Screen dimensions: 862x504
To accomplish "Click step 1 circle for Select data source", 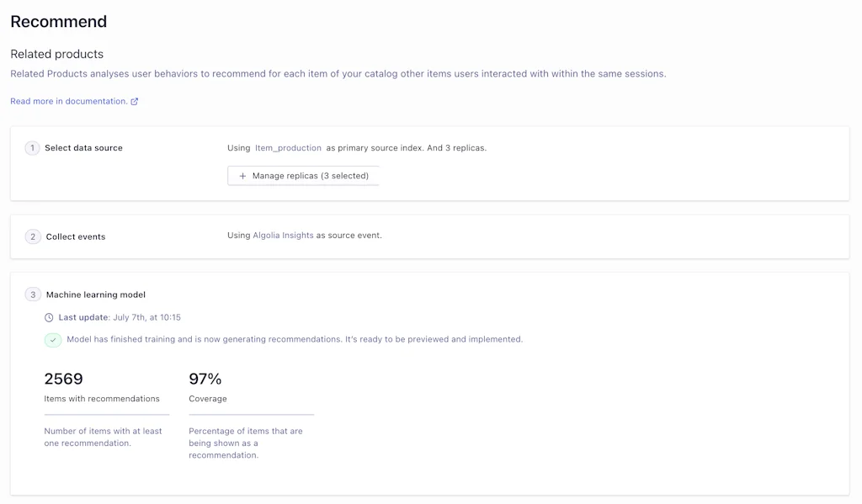I will click(32, 147).
